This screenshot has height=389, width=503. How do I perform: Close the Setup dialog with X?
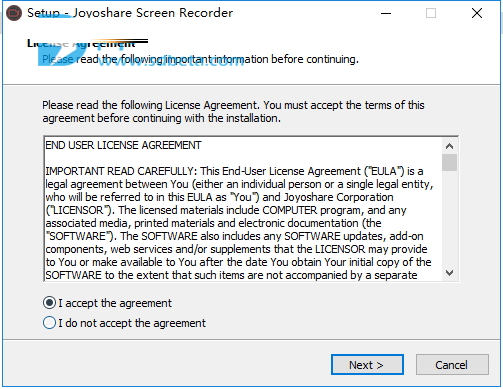477,13
